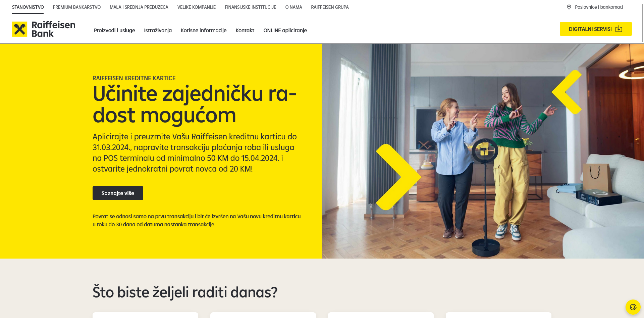This screenshot has width=644, height=318.
Task: Open the Finansijske institucije section
Action: 250,7
